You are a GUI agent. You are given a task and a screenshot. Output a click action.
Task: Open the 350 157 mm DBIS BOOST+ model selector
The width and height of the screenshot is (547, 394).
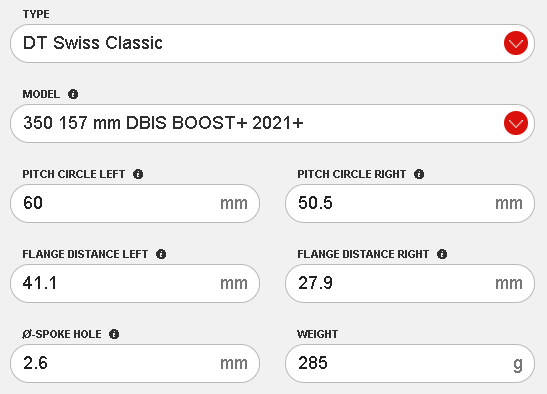click(x=272, y=123)
